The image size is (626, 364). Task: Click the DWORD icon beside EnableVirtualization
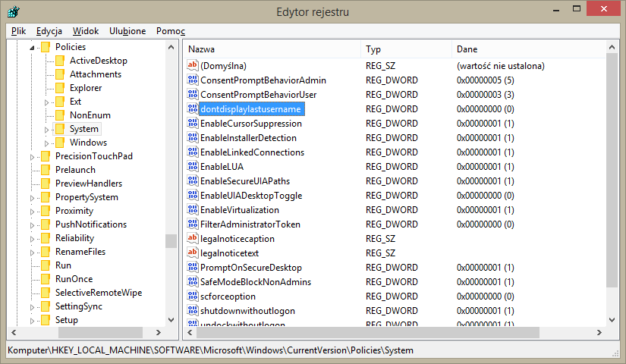(x=193, y=209)
